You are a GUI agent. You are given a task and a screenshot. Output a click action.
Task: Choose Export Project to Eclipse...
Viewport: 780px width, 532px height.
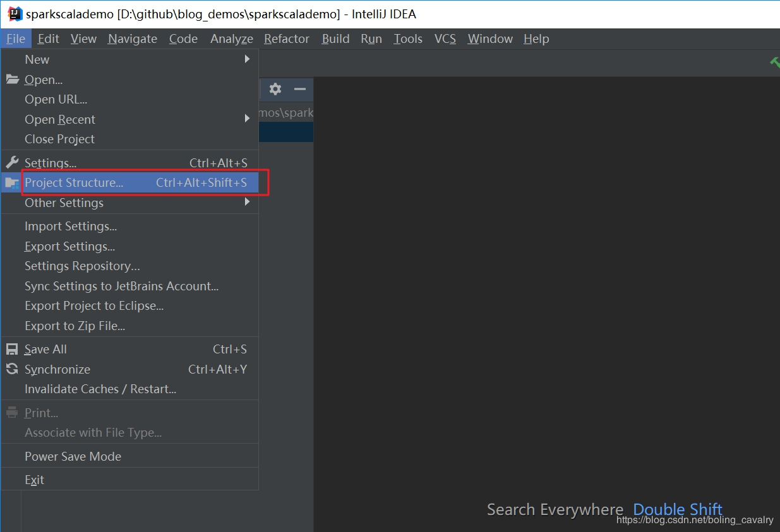(129, 305)
